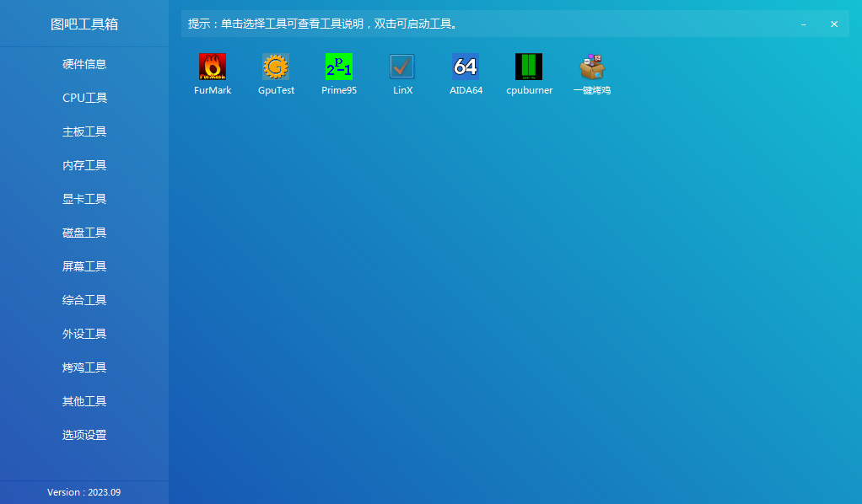
Task: Start the LinX benchmark tool
Action: [402, 72]
